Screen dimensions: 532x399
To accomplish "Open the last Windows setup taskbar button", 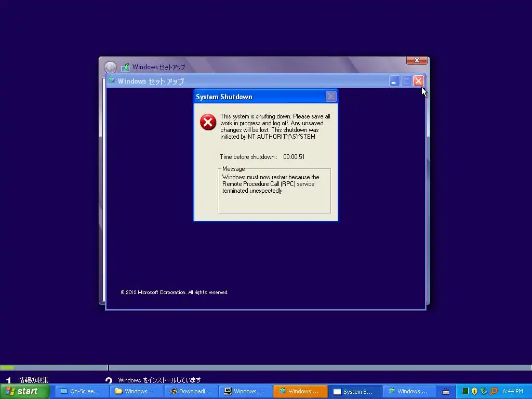I will [x=409, y=391].
